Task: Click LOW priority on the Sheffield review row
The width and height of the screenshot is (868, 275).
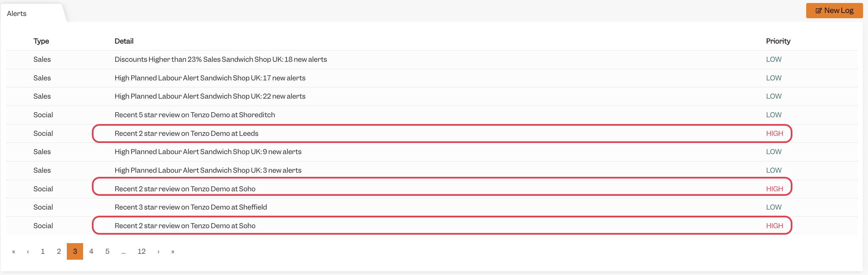Action: point(774,207)
